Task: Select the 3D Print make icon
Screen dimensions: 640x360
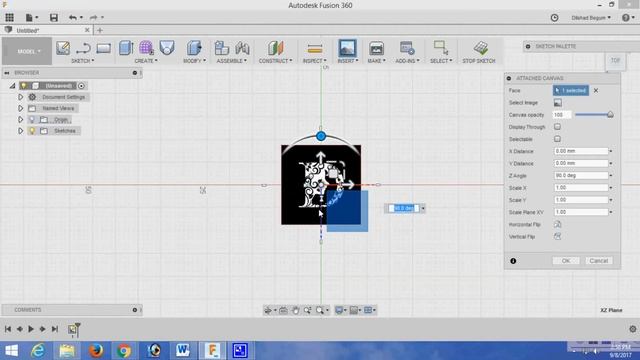Action: point(376,48)
